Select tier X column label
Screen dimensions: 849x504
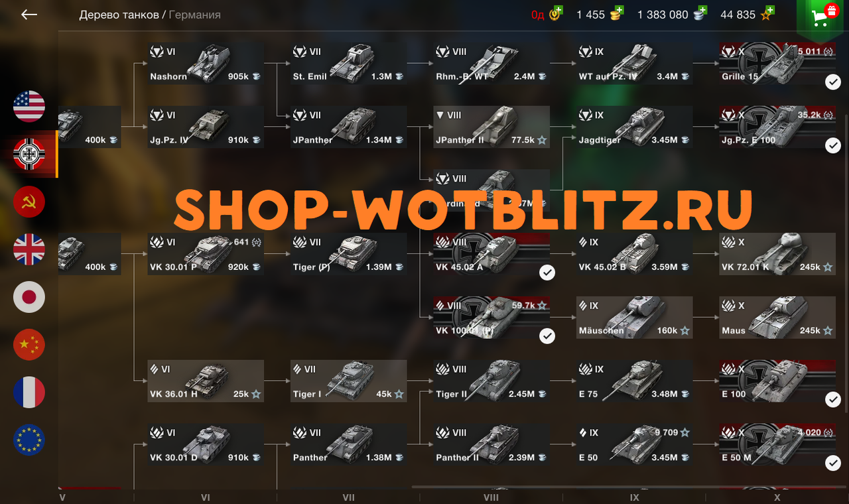click(777, 497)
